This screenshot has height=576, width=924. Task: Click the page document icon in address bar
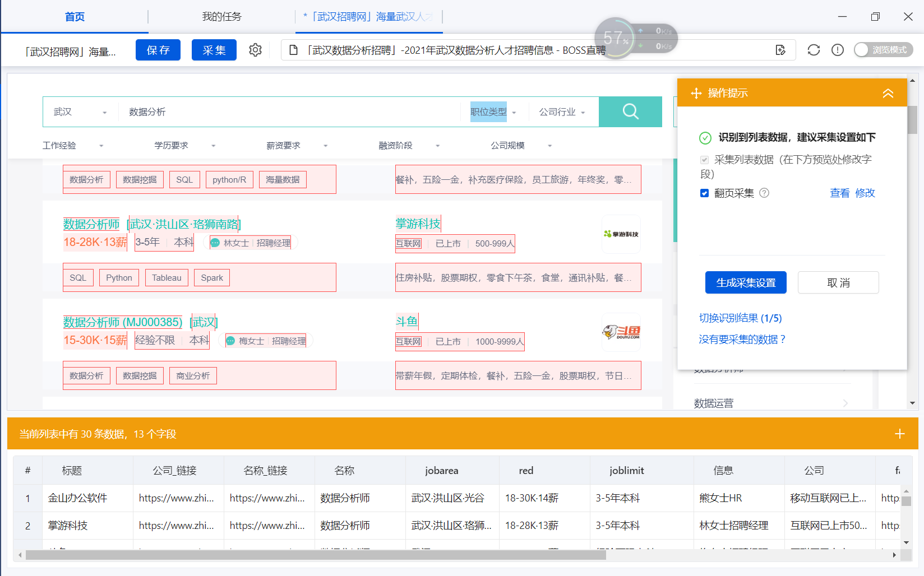tap(293, 50)
